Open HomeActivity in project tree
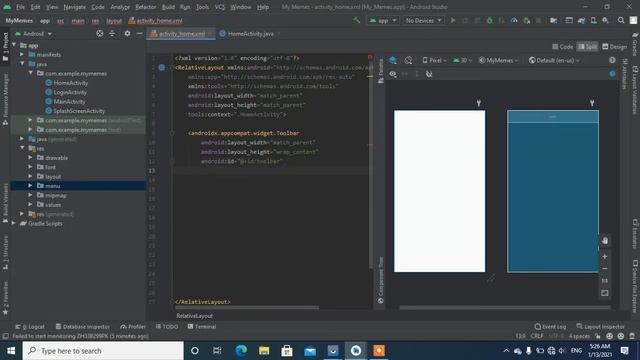Screen dimensions: 640x360 [71, 83]
